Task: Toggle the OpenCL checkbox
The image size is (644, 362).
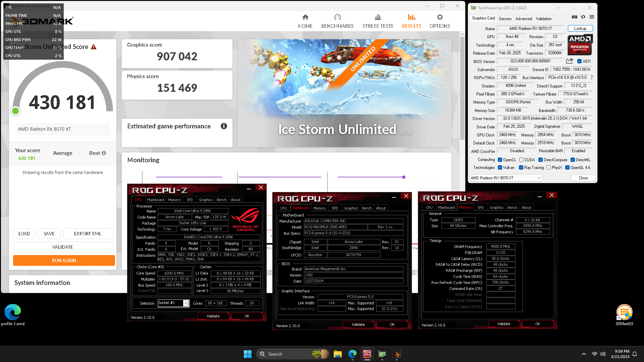Action: (x=500, y=160)
